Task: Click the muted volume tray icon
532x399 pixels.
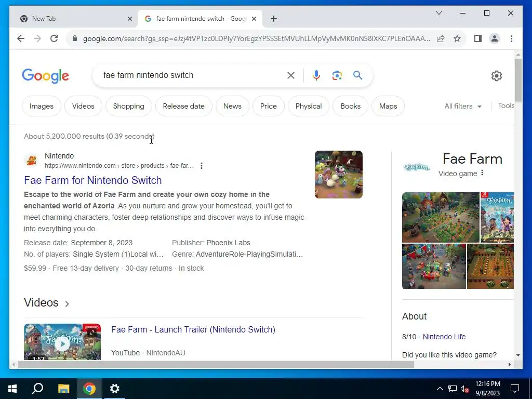Action: pyautogui.click(x=465, y=389)
